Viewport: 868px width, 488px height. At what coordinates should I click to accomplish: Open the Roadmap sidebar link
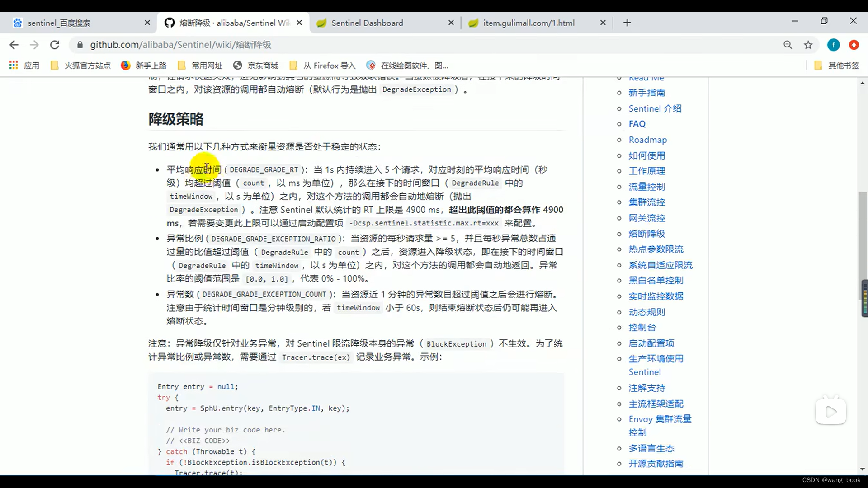pyautogui.click(x=647, y=140)
